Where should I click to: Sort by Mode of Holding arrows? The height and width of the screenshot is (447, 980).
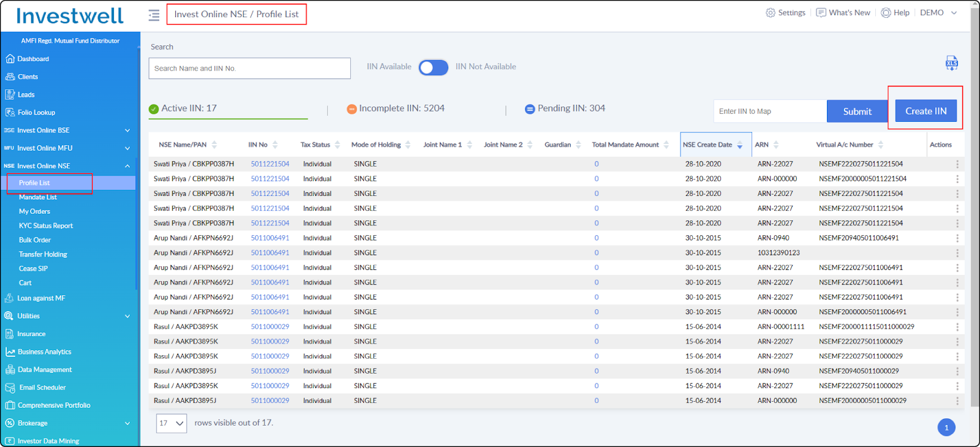pos(408,145)
